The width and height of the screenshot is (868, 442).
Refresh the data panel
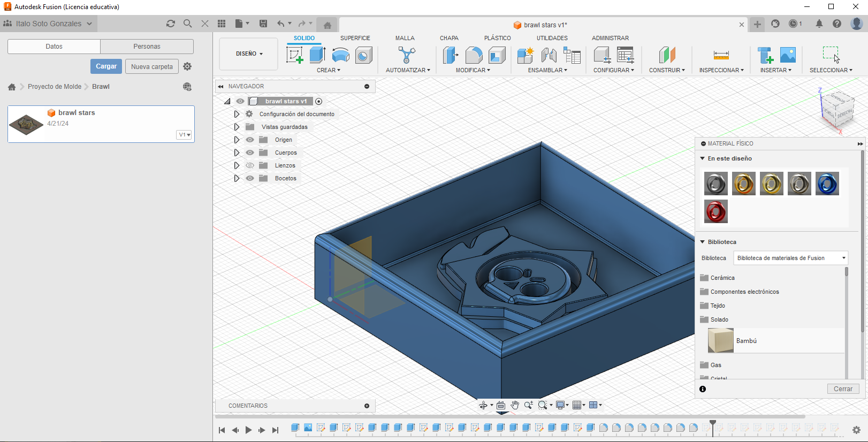(171, 24)
